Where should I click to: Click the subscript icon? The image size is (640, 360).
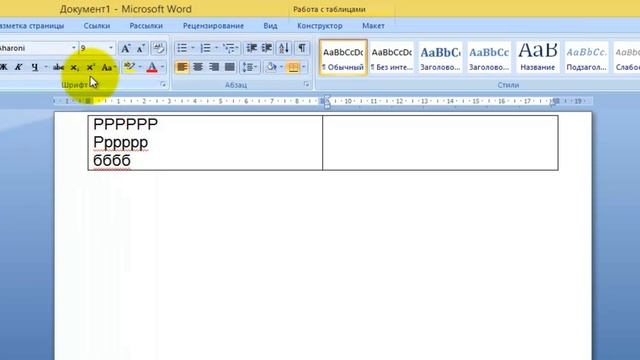click(x=74, y=67)
